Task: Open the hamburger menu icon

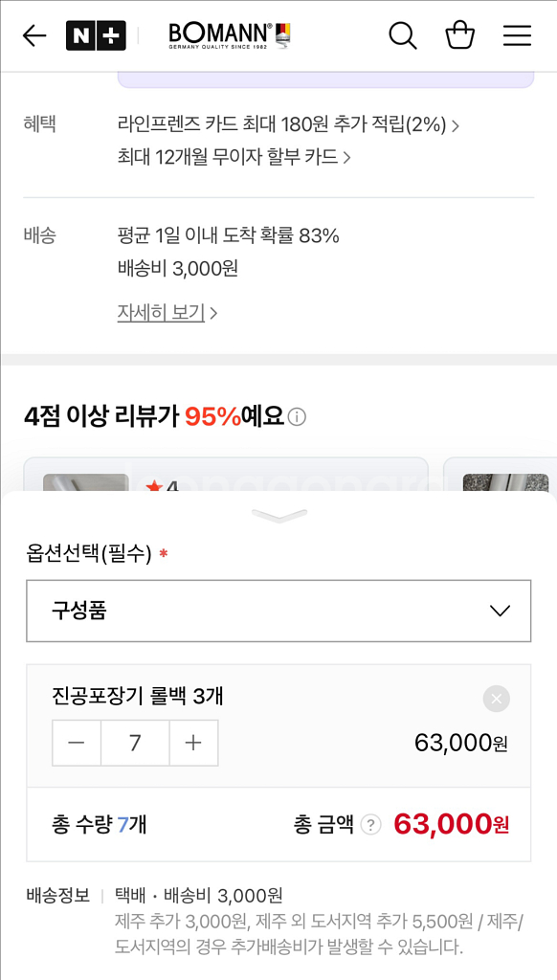Action: [517, 34]
